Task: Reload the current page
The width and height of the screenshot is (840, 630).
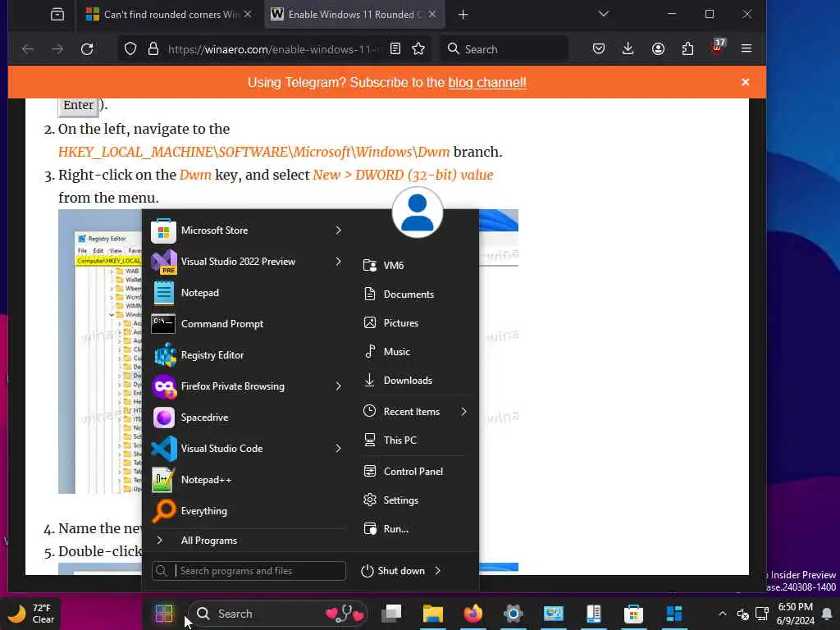Action: (x=87, y=49)
